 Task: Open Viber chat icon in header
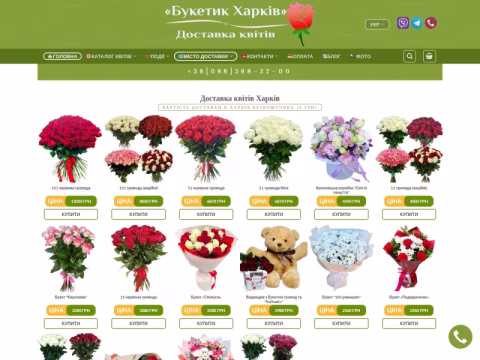pyautogui.click(x=403, y=23)
